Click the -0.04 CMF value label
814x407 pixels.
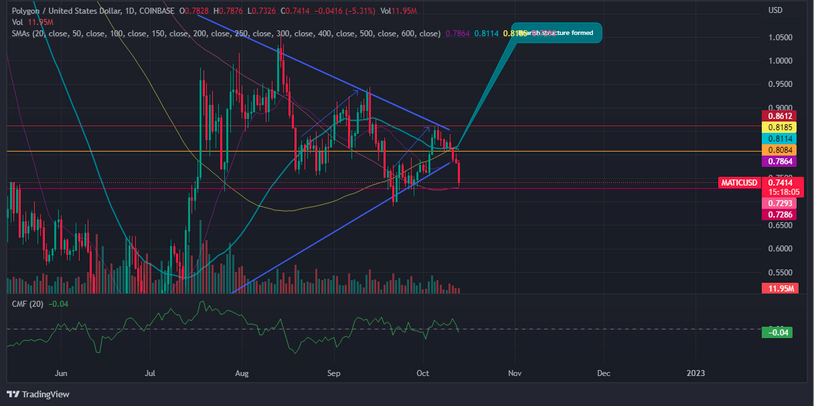777,332
